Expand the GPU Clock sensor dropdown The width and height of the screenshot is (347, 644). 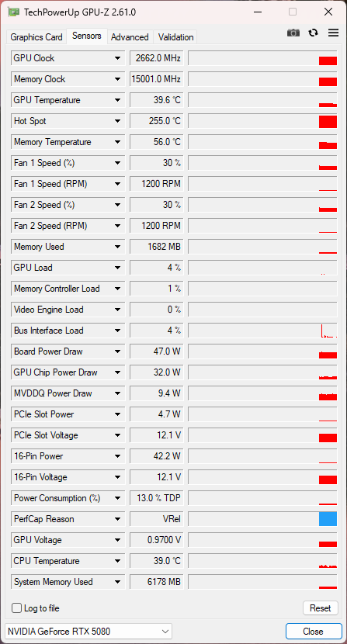[x=117, y=58]
